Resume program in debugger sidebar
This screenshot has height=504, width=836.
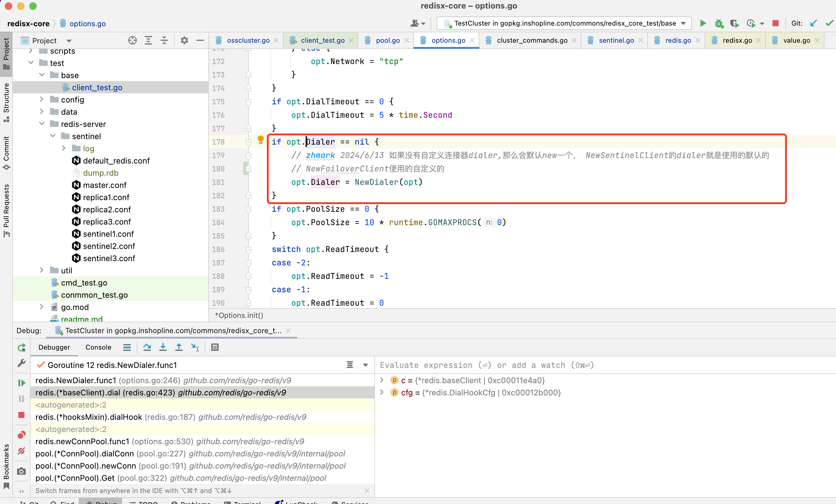tap(21, 383)
